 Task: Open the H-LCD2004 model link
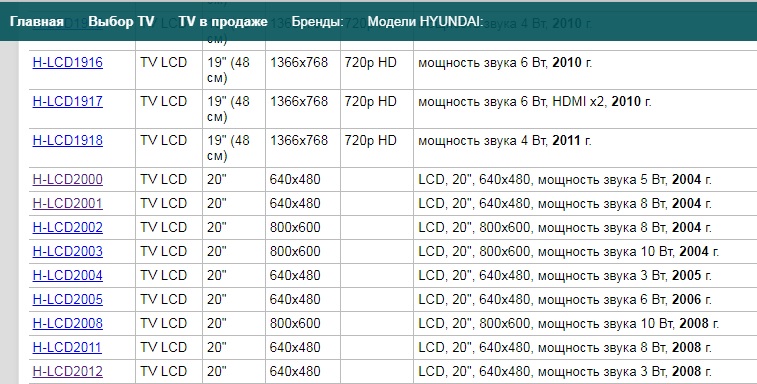[68, 275]
